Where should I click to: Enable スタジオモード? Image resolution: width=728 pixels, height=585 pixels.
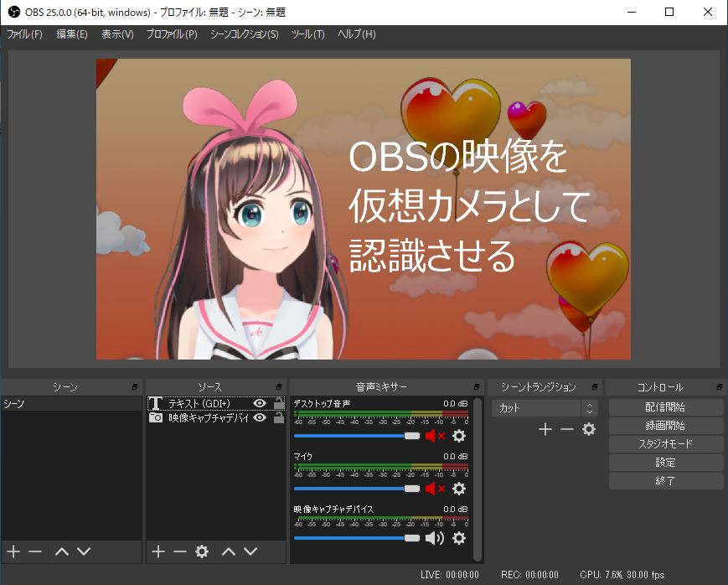[x=665, y=443]
